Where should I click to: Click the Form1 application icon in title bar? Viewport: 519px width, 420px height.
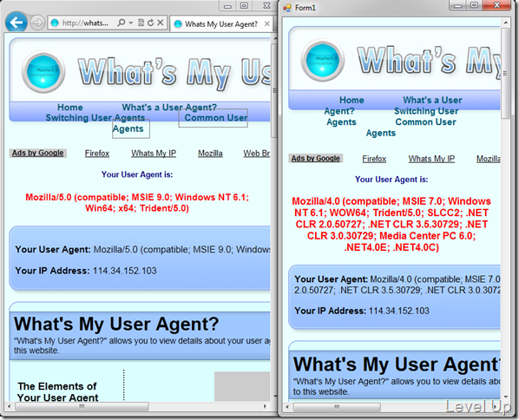[x=287, y=7]
